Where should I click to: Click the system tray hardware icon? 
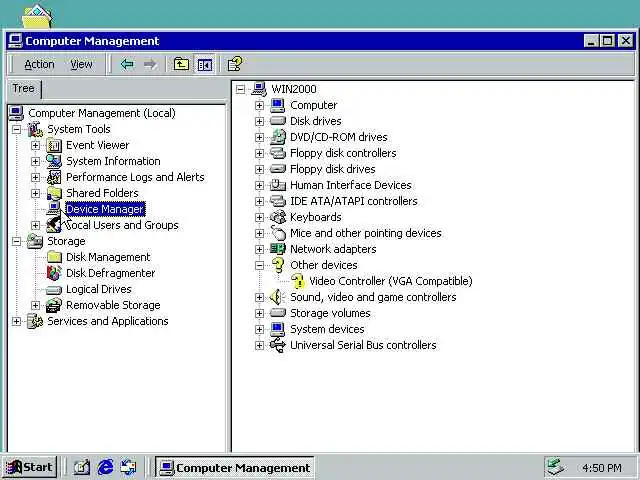tap(556, 467)
